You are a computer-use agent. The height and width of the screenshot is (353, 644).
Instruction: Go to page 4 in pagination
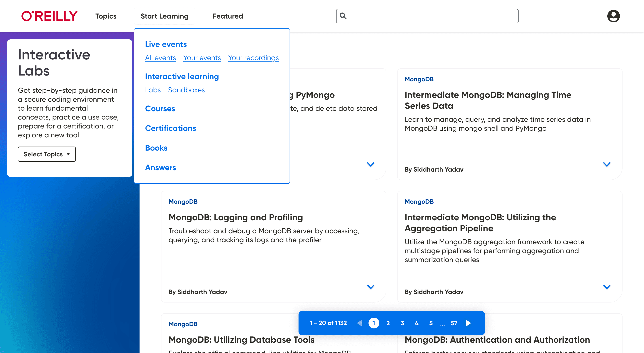417,323
